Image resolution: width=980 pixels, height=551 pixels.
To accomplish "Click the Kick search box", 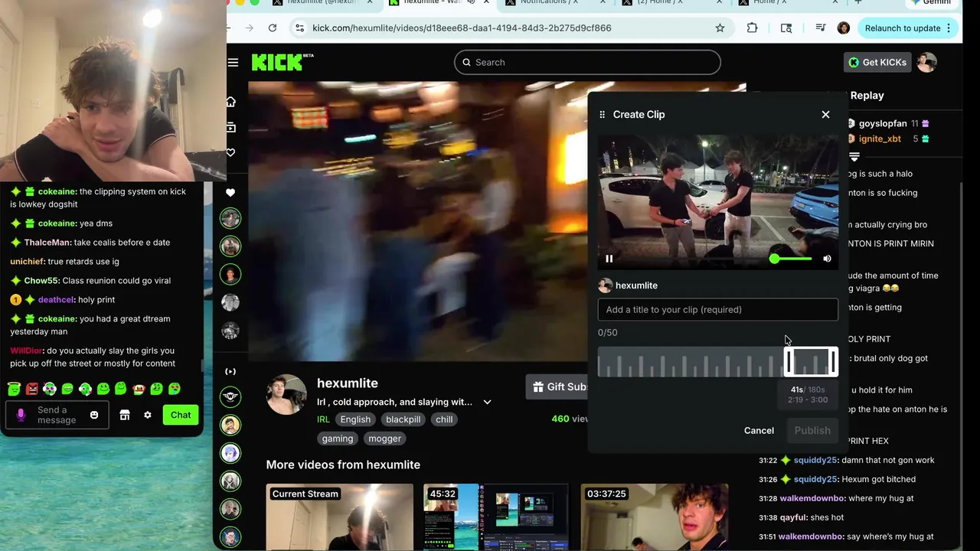I will click(587, 62).
